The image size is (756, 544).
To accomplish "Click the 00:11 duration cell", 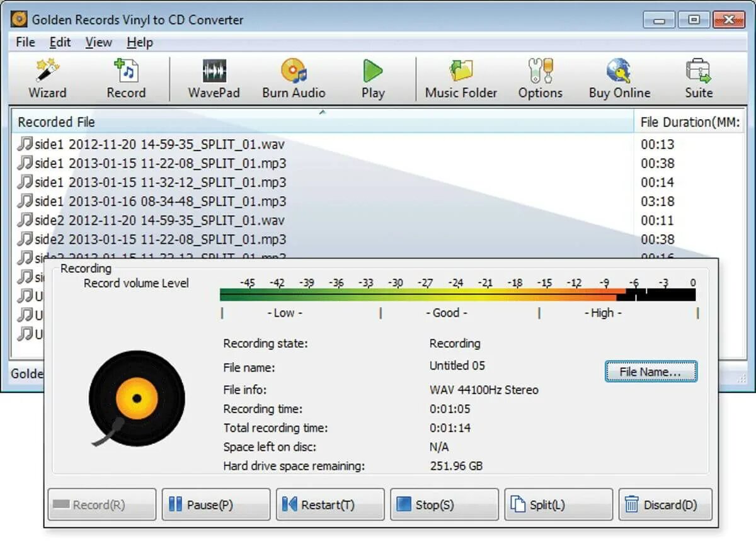I will tap(658, 220).
